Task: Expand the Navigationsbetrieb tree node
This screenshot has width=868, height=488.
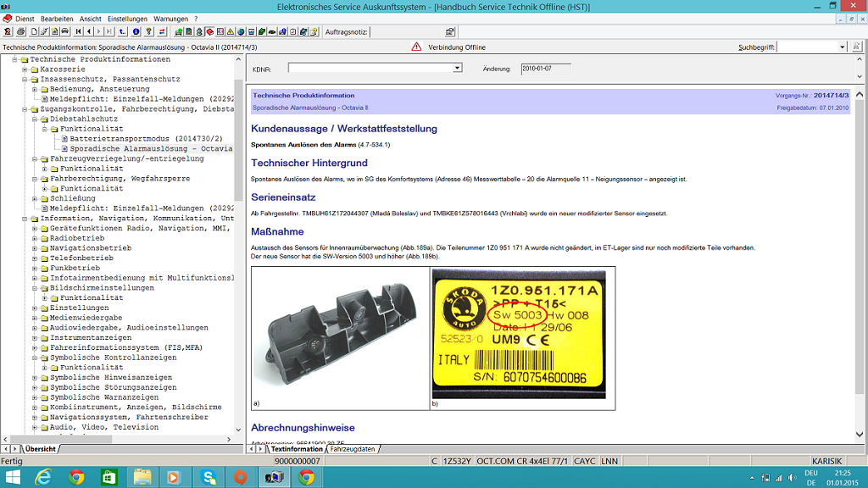Action: pyautogui.click(x=35, y=248)
